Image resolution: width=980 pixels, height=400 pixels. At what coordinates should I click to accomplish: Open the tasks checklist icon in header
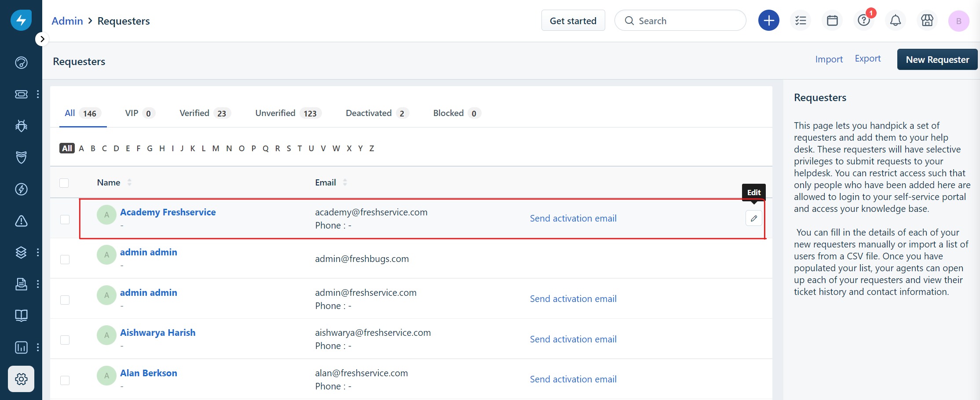click(801, 21)
